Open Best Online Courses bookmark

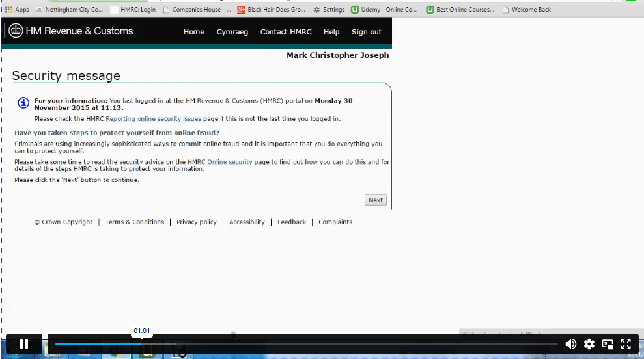[460, 9]
